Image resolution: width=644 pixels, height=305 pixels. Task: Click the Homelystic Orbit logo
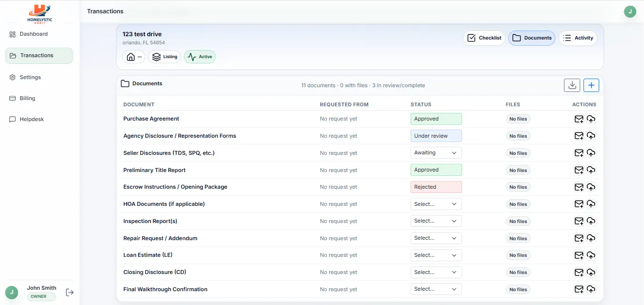pos(40,13)
